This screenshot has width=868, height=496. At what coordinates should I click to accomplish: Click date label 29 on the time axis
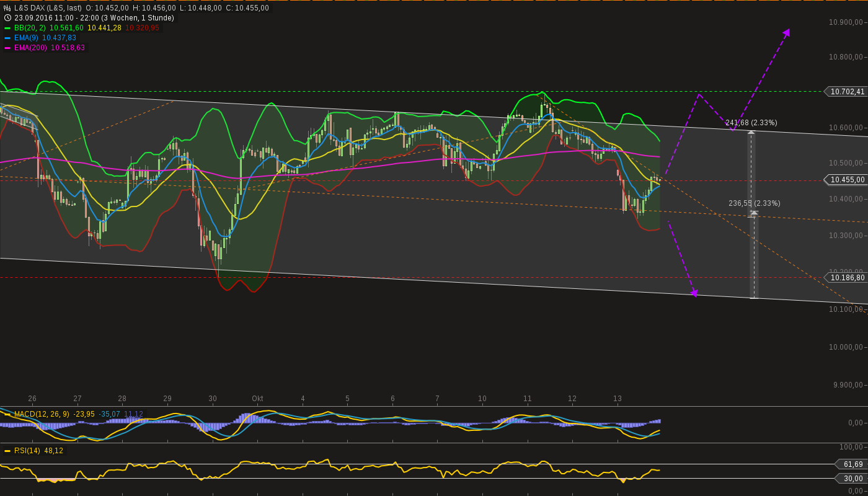pos(167,399)
